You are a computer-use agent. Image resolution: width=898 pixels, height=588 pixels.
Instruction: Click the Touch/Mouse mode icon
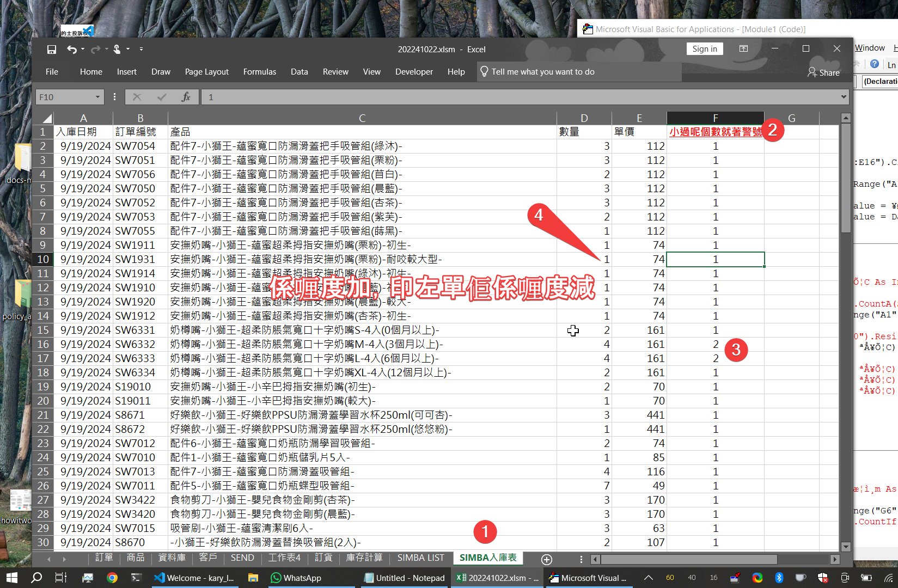point(117,50)
